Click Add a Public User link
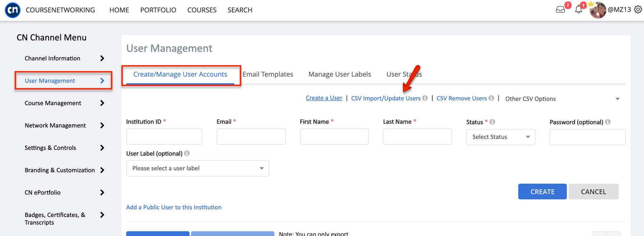The width and height of the screenshot is (644, 236). [x=174, y=207]
